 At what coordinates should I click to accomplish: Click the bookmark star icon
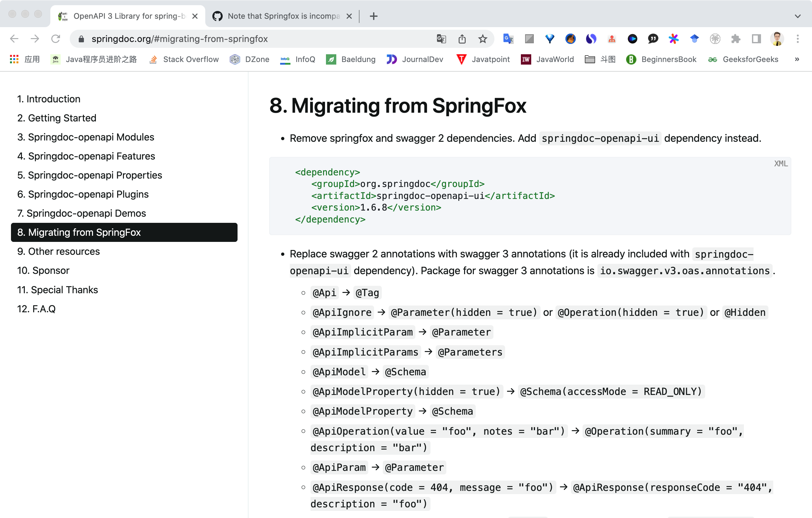482,39
